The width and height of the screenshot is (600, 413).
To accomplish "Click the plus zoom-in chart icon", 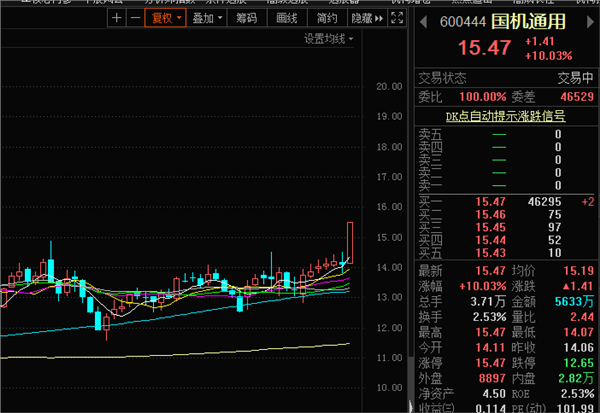I will (117, 18).
